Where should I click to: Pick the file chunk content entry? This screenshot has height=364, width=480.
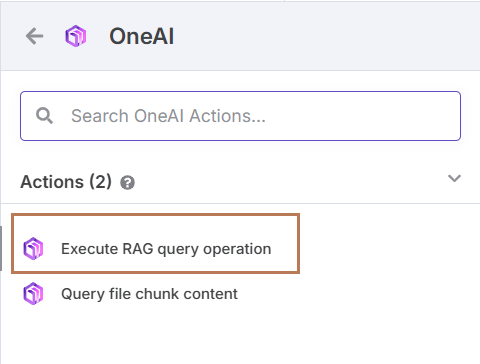130,294
